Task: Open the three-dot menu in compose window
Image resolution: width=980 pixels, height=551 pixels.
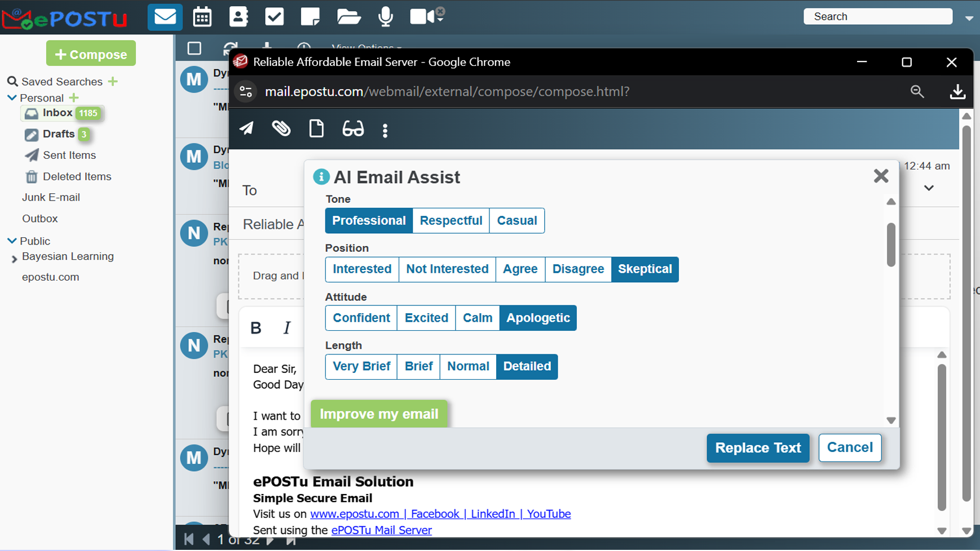Action: (385, 129)
